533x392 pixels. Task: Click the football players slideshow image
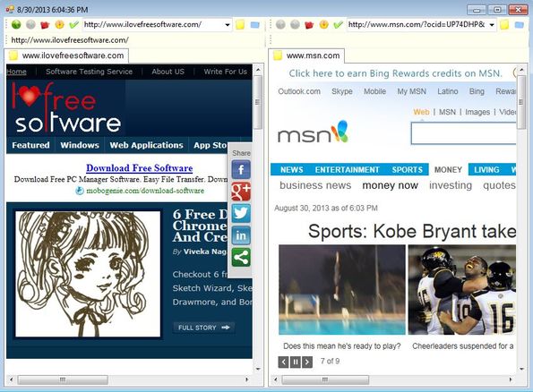click(462, 290)
